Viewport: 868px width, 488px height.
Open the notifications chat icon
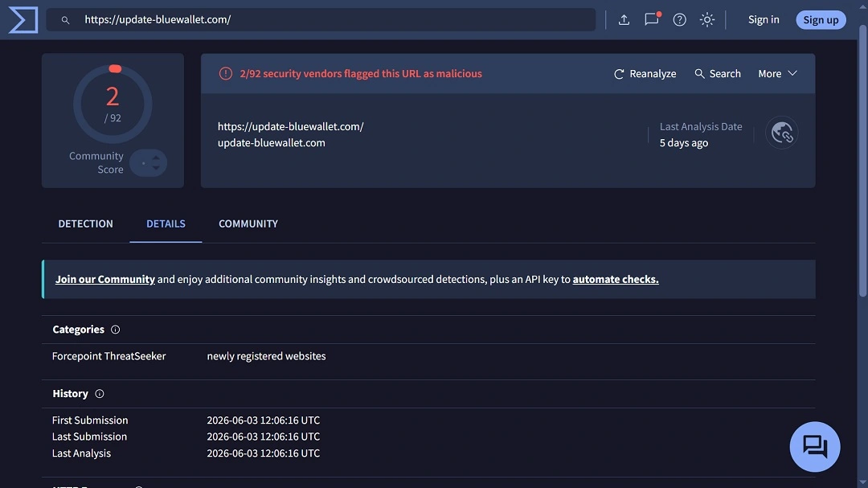point(652,19)
